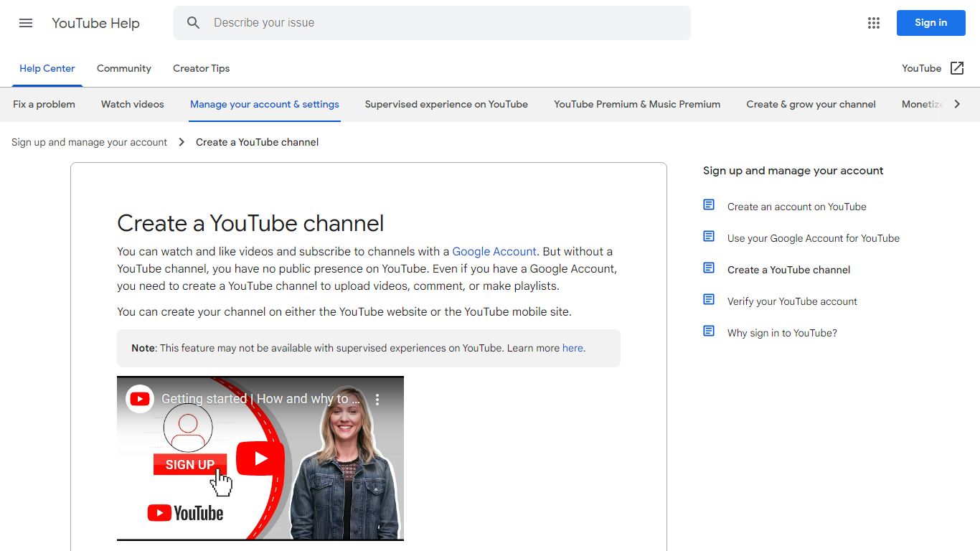Click the search magnifier icon
The image size is (980, 551).
(193, 23)
